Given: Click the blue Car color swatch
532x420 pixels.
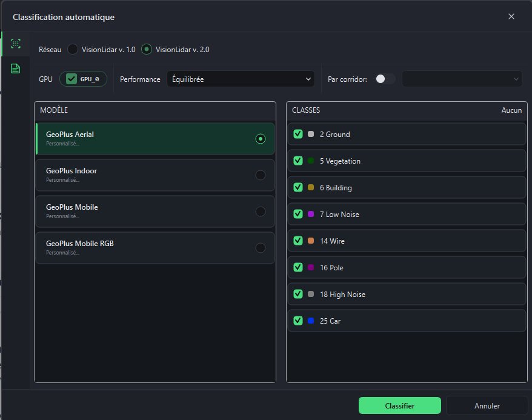Looking at the screenshot, I should pyautogui.click(x=311, y=321).
